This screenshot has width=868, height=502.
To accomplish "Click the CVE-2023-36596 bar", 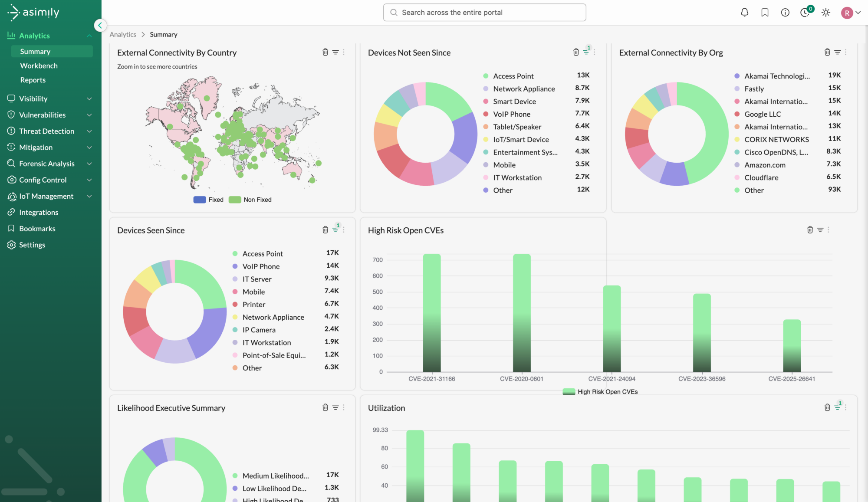I will click(x=702, y=332).
